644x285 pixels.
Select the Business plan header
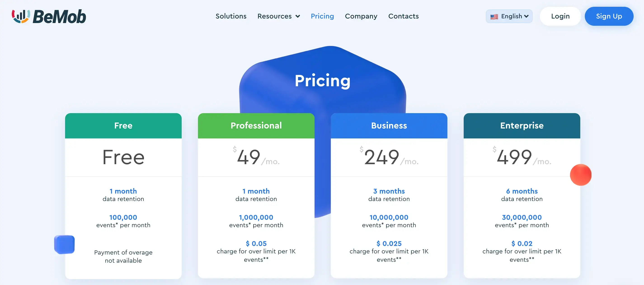(x=389, y=126)
